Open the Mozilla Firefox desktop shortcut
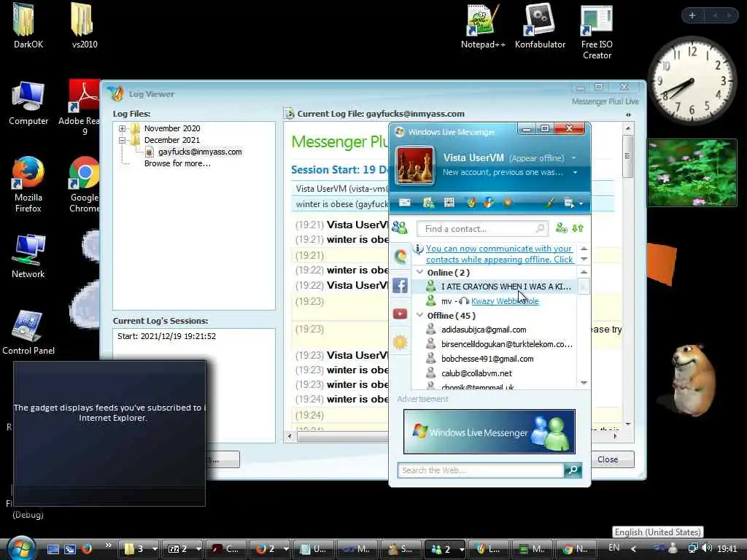Viewport: 747px width, 560px height. pos(28,184)
